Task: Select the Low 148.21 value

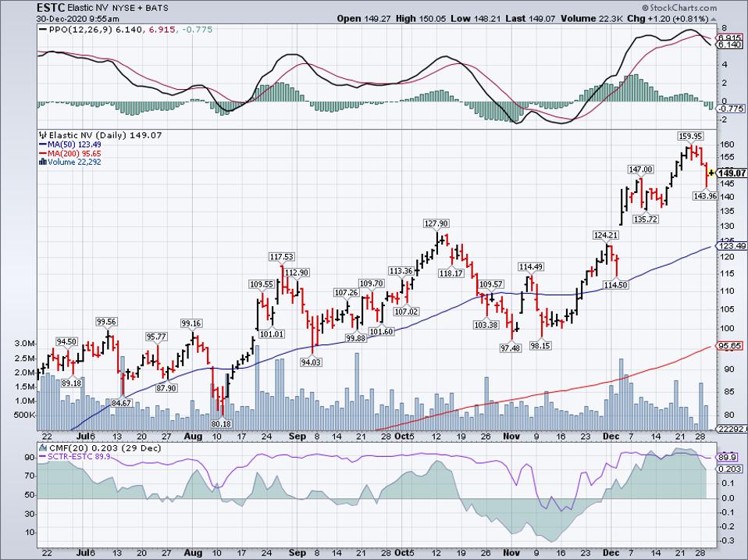Action: [476, 19]
